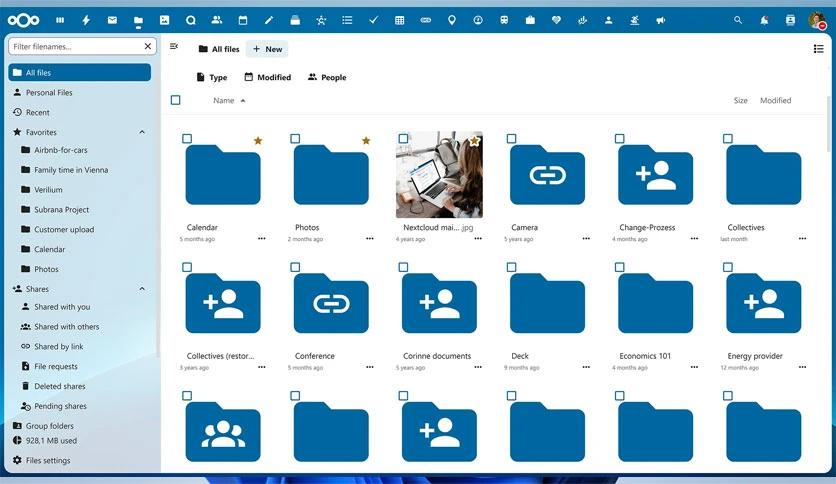Collapse the Shares section chevron
The width and height of the screenshot is (836, 484).
tap(142, 289)
